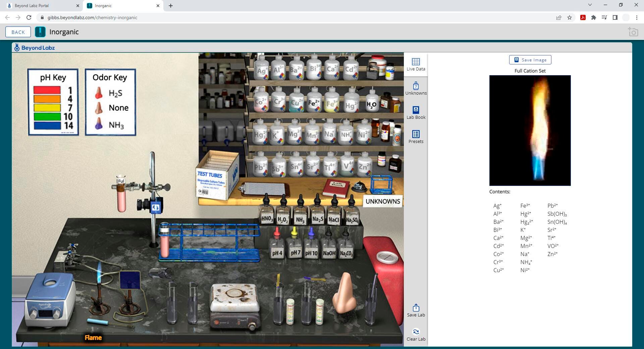Open the Lab Book panel
The image size is (644, 349).
(x=416, y=112)
